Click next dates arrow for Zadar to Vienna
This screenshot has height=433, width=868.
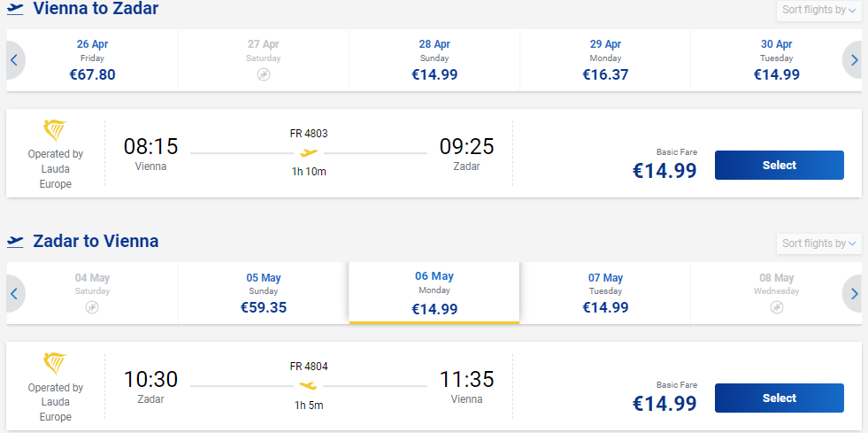click(853, 293)
